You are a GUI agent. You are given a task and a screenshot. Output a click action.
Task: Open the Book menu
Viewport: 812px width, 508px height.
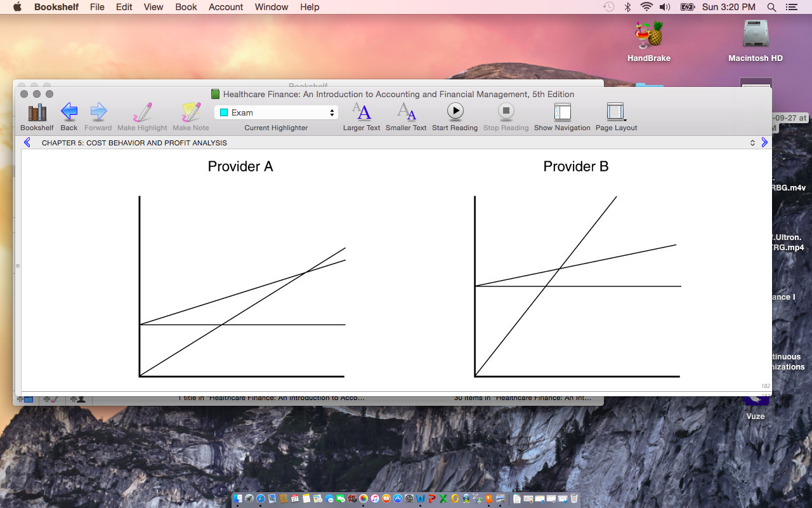pos(185,7)
